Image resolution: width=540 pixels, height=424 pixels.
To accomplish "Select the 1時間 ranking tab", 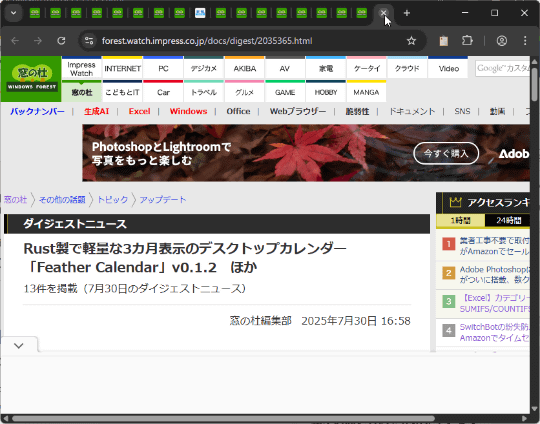I will [460, 220].
